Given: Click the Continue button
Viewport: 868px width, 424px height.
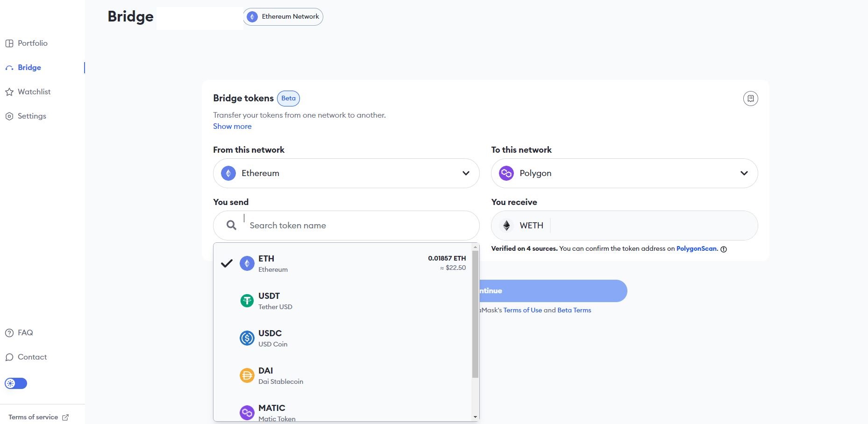Looking at the screenshot, I should [x=552, y=291].
